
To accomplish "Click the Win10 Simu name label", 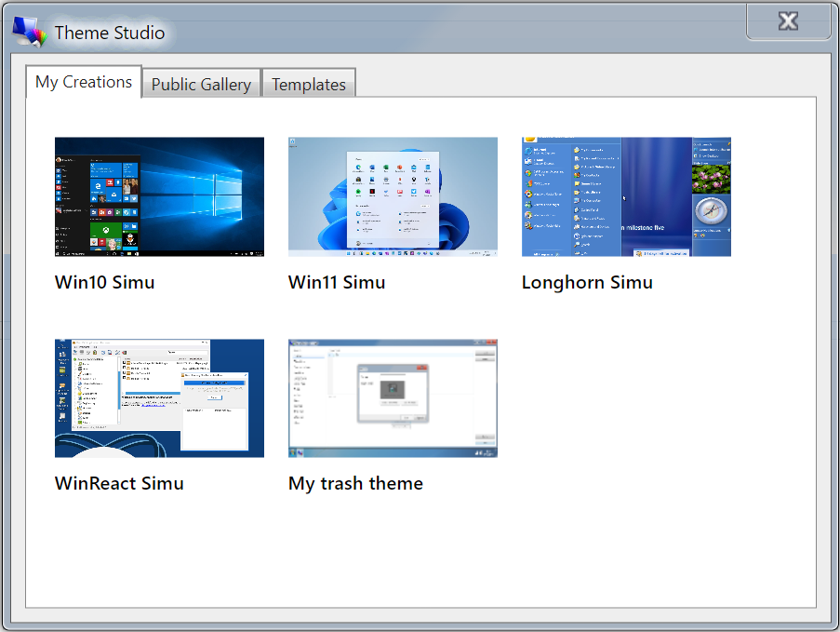I will click(104, 282).
